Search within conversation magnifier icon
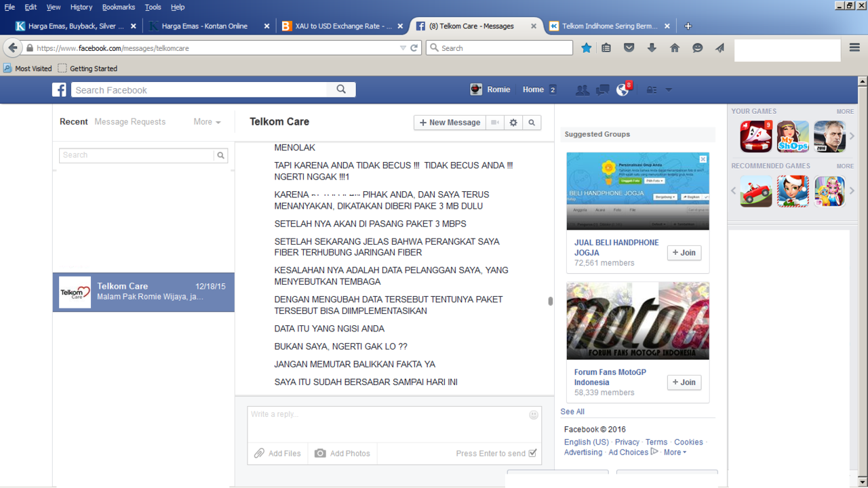 (532, 123)
